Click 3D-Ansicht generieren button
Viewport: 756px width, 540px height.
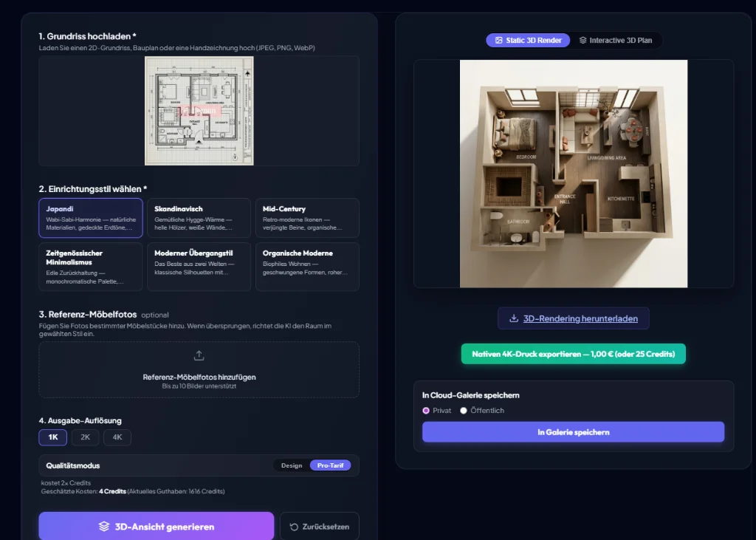(157, 526)
